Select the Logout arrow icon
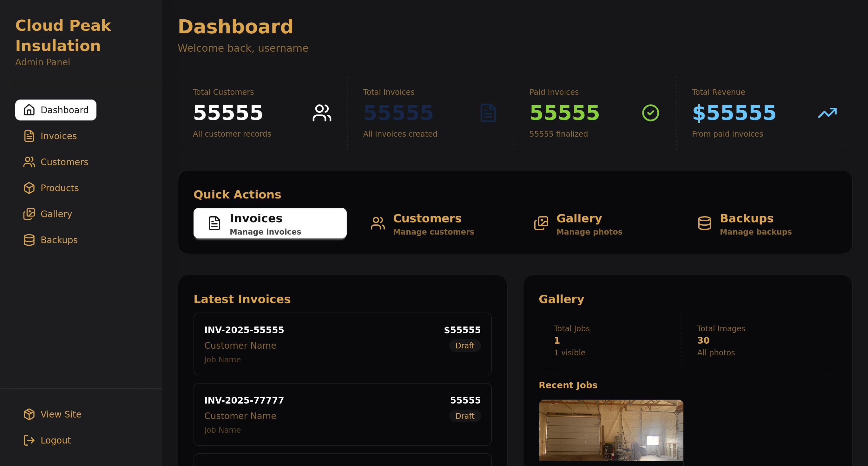 point(29,440)
